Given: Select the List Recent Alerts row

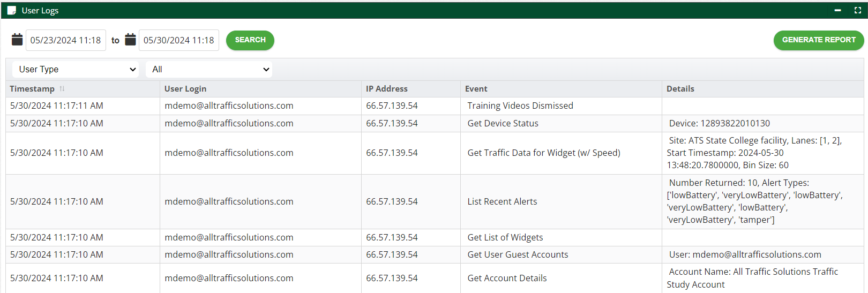Looking at the screenshot, I should 502,201.
